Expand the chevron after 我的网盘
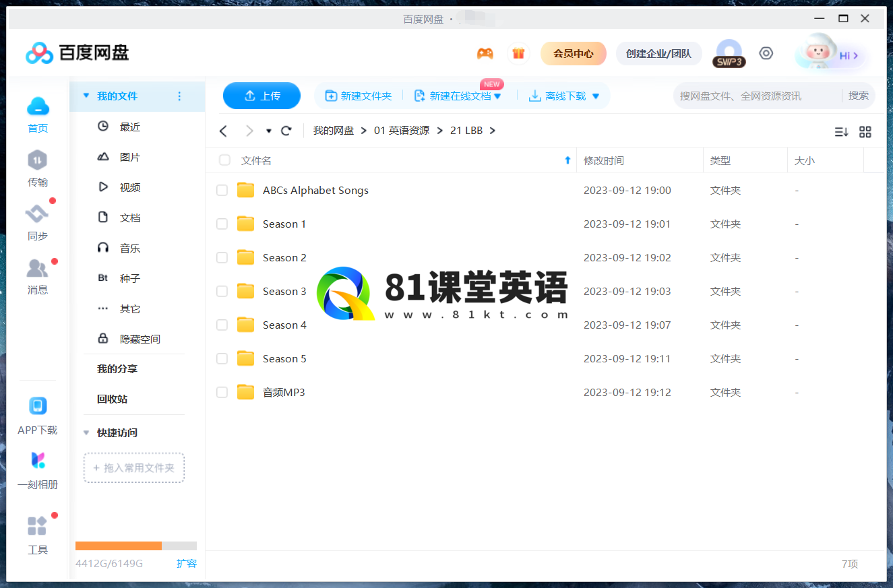 click(364, 131)
